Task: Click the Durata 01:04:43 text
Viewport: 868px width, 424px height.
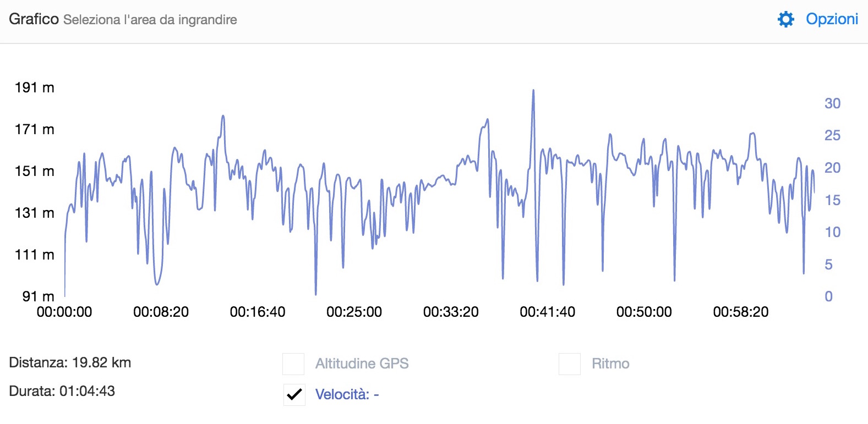Action: 62,392
